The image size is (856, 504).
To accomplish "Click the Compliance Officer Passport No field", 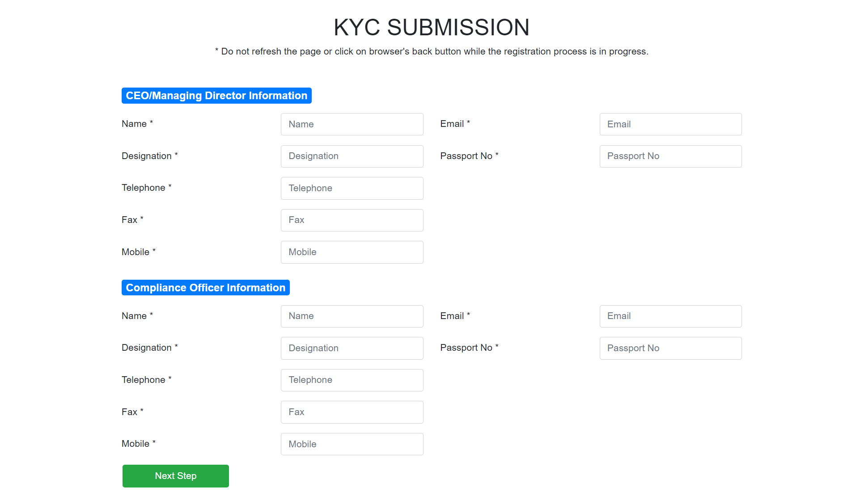I will pos(670,348).
